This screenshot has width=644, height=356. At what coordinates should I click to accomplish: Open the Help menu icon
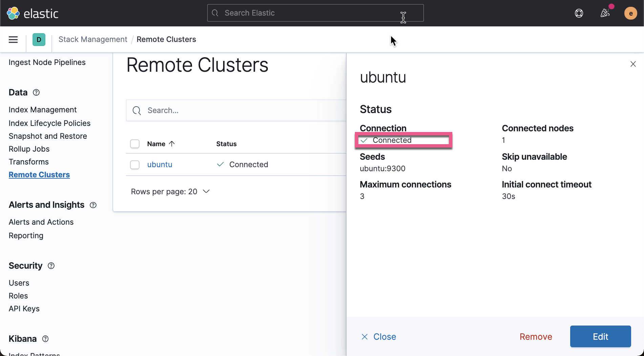(x=579, y=13)
